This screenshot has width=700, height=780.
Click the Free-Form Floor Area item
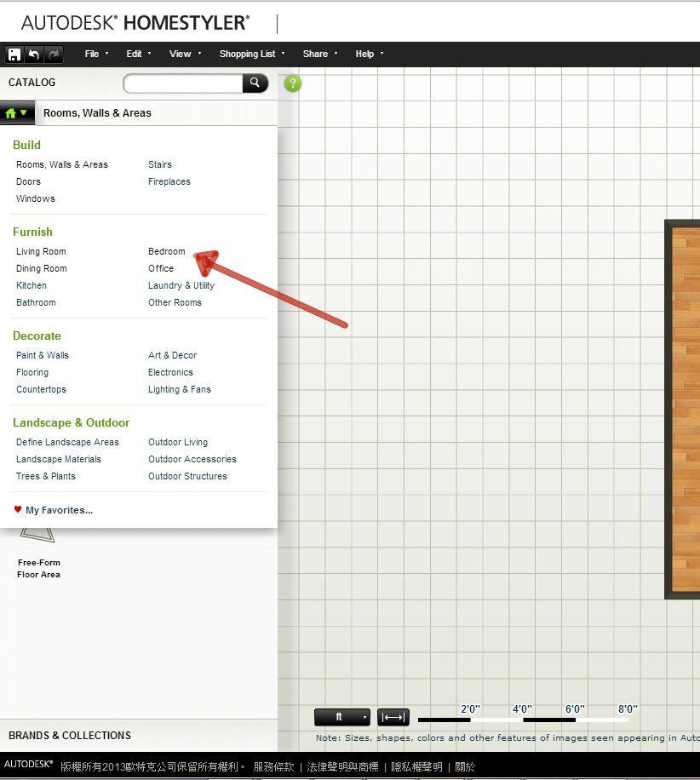(x=39, y=554)
